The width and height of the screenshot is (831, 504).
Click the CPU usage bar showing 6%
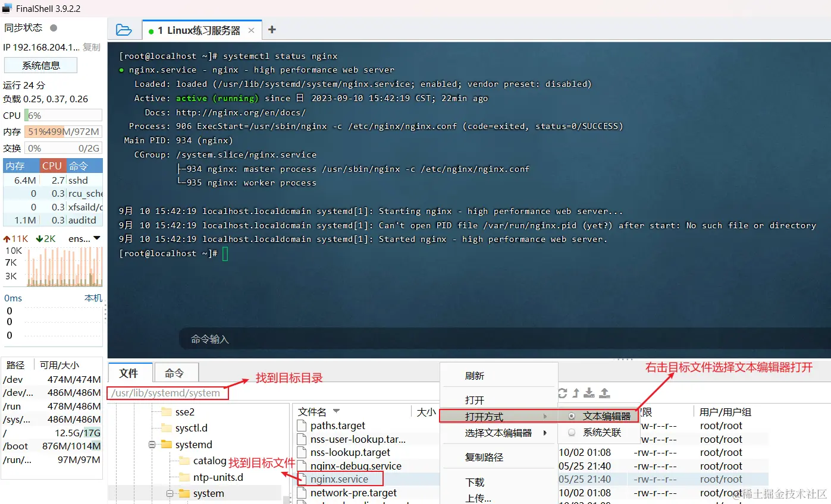[x=63, y=115]
